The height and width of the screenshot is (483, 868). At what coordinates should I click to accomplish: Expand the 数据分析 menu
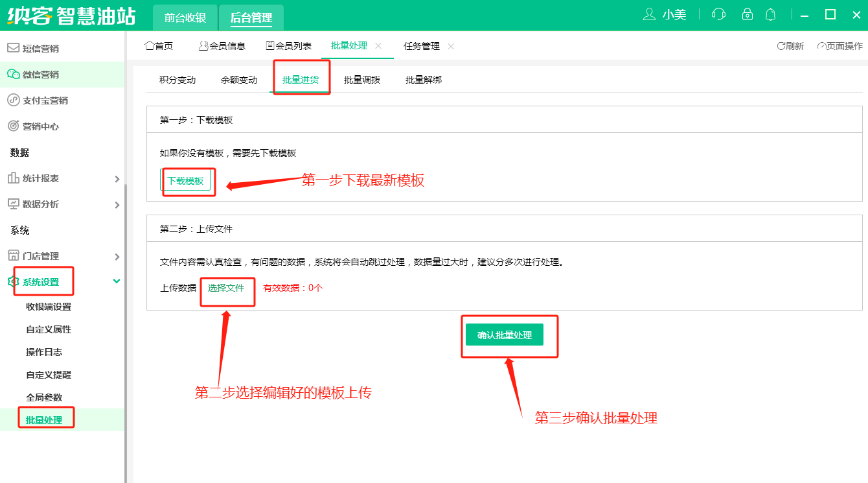click(117, 205)
